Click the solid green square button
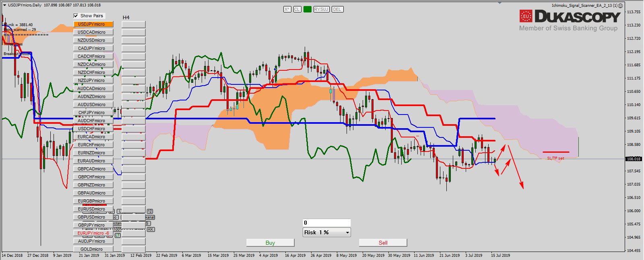This screenshot has width=644, height=260. 308,9
